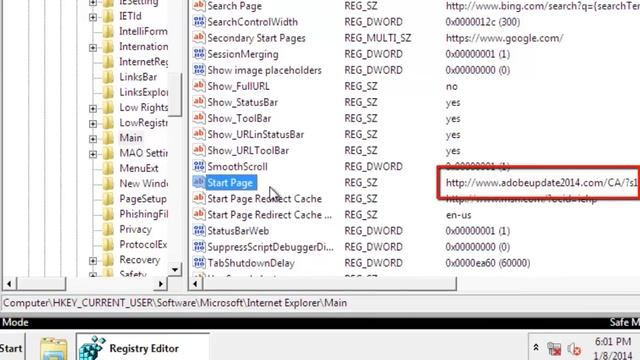Select the LinksExplorer key in tree
640x360 pixels.
(143, 92)
